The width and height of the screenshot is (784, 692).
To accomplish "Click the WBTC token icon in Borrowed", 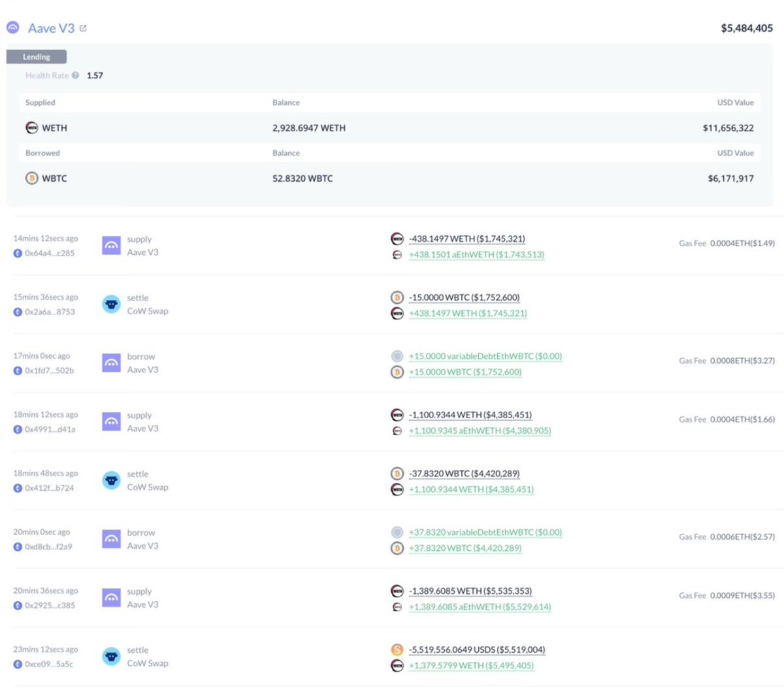I will tap(32, 178).
